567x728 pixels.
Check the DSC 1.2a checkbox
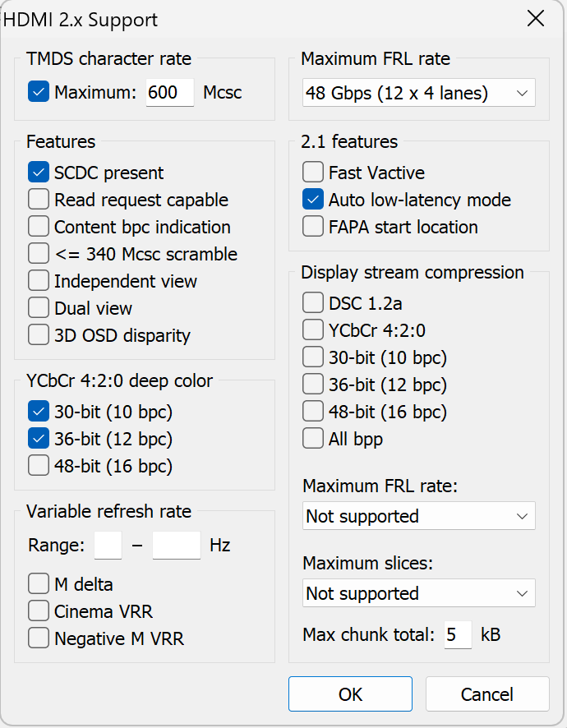click(x=313, y=303)
